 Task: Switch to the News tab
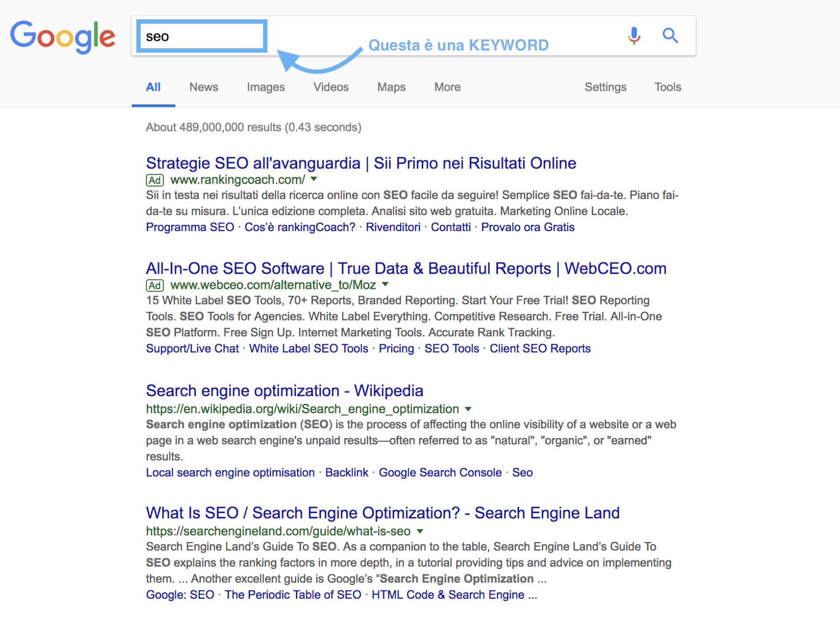[x=203, y=87]
